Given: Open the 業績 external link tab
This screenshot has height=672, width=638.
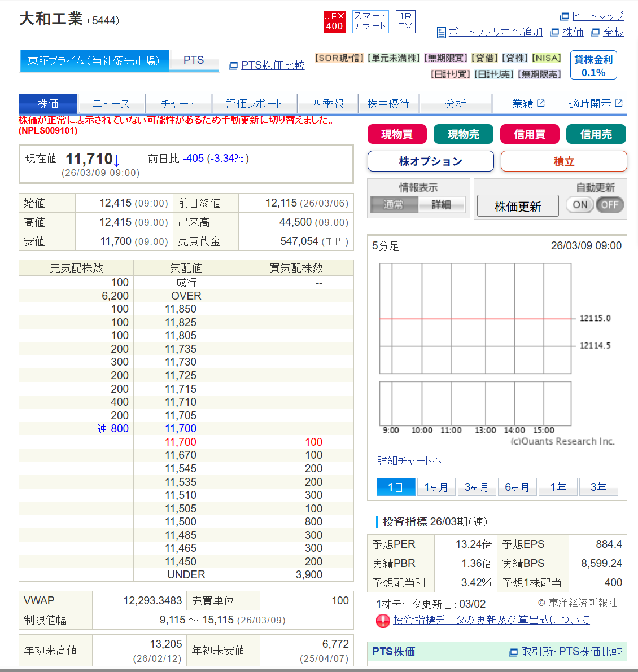Looking at the screenshot, I should click(x=528, y=104).
